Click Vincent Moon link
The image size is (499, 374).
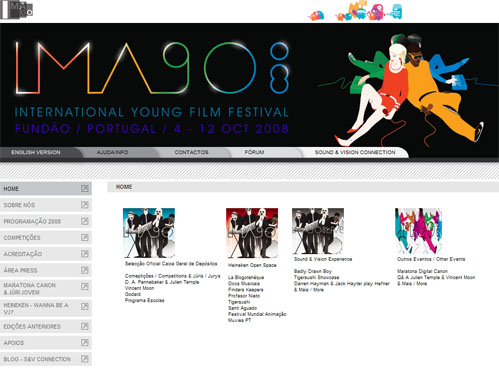pyautogui.click(x=139, y=288)
